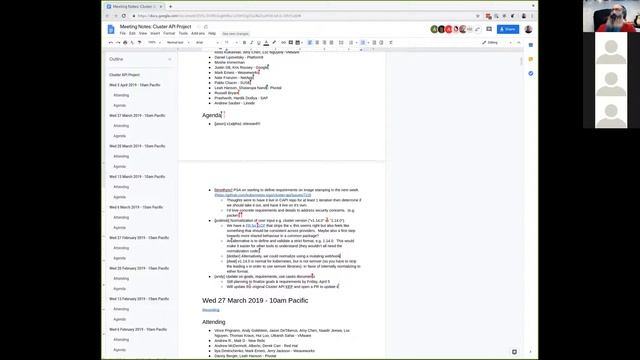640x360 pixels.
Task: Open the highlight color tool
Action: [274, 42]
